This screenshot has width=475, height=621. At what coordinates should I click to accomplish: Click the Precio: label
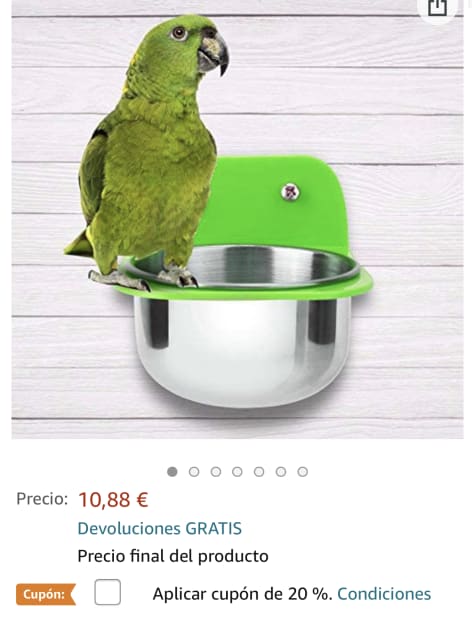[42, 499]
